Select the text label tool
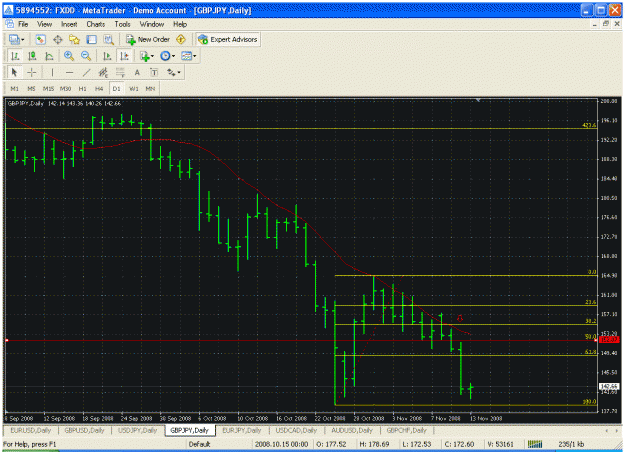Viewport: 625px width, 452px height. coord(154,73)
